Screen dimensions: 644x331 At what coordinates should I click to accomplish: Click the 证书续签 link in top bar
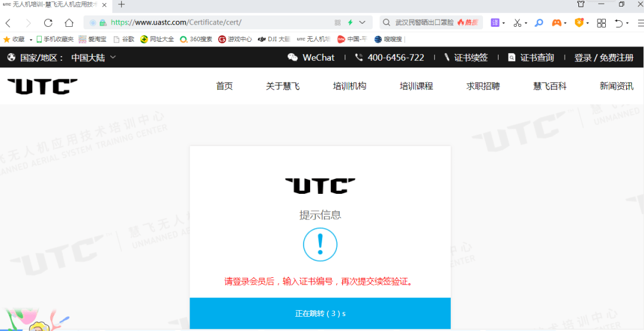point(466,58)
